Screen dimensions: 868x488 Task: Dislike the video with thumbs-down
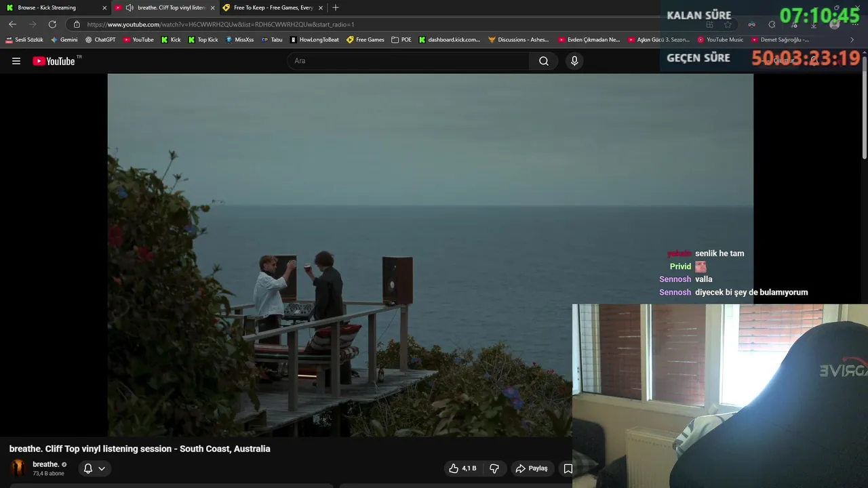tap(494, 468)
